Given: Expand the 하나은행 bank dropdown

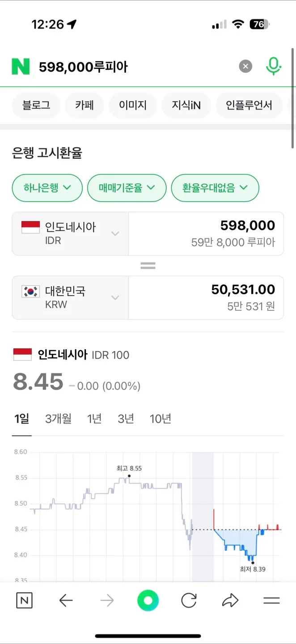Looking at the screenshot, I should (47, 188).
